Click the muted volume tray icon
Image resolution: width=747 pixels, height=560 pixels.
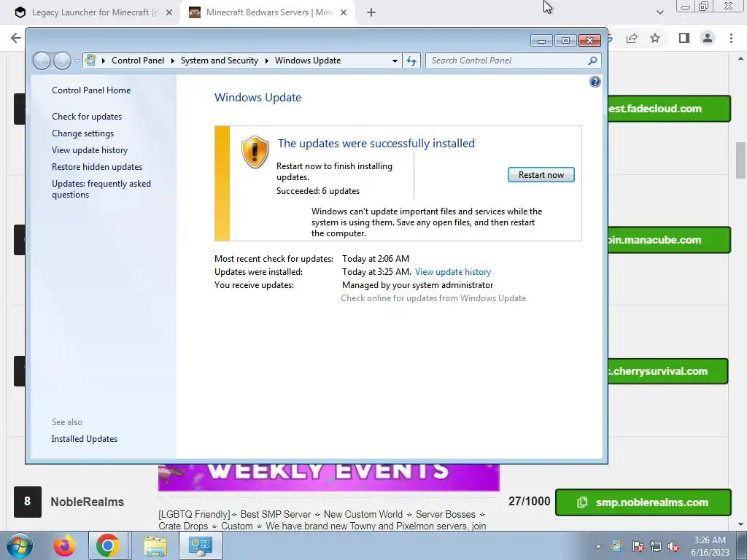point(673,546)
